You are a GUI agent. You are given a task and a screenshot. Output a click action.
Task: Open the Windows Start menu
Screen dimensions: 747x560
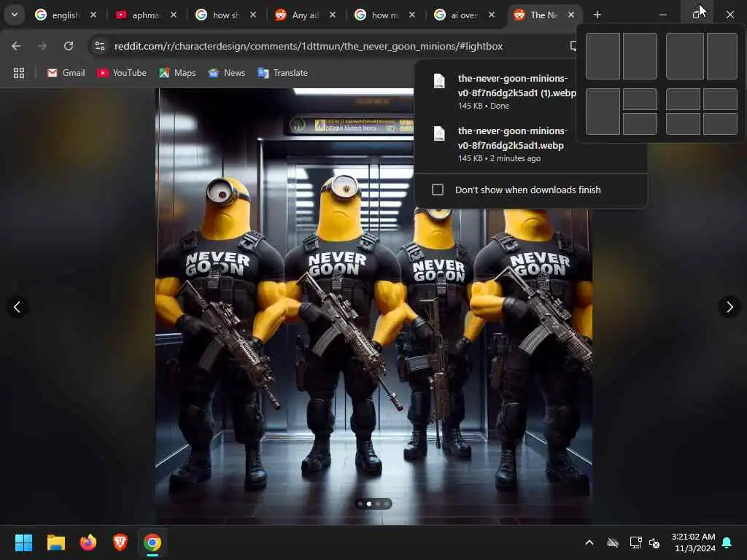coord(23,542)
